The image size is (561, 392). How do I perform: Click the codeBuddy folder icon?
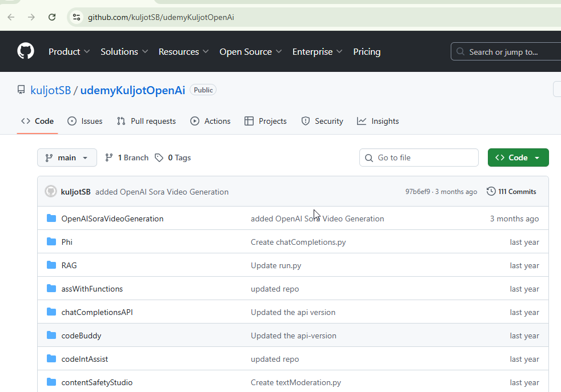click(51, 336)
